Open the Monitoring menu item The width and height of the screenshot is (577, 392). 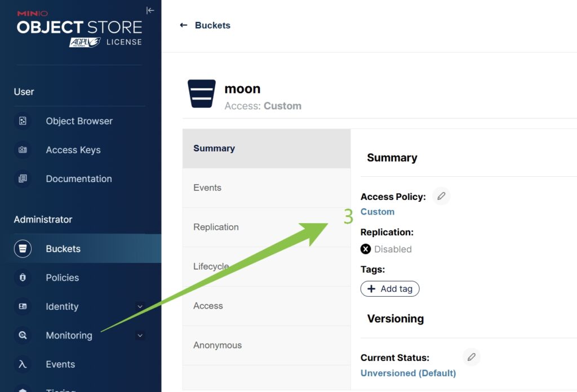pyautogui.click(x=69, y=336)
